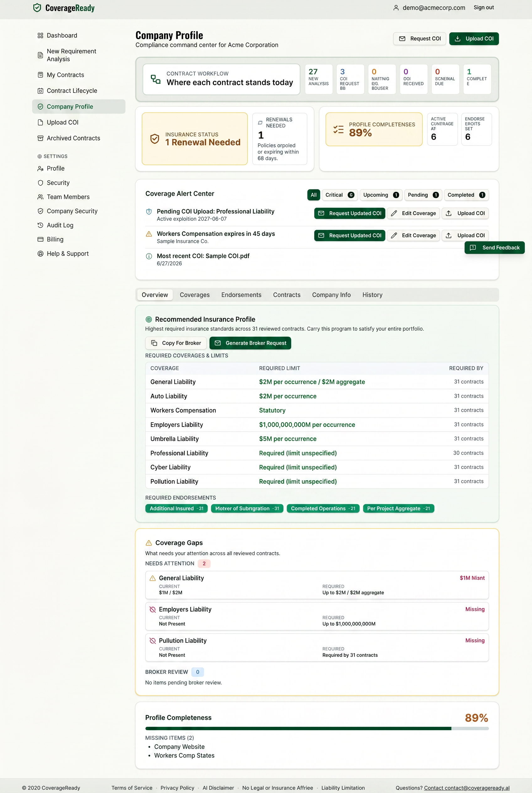
Task: Filter alerts by Pending
Action: click(x=423, y=195)
